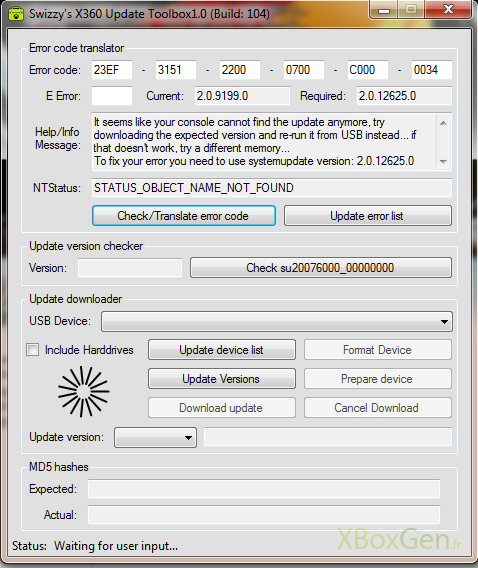
Task: Close the Update Toolbox window
Action: tap(448, 9)
